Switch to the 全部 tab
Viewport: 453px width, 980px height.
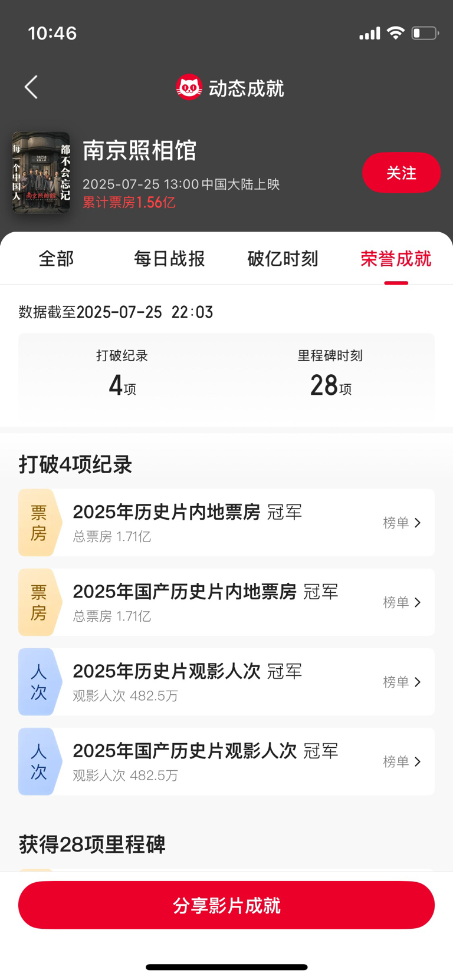(x=56, y=259)
